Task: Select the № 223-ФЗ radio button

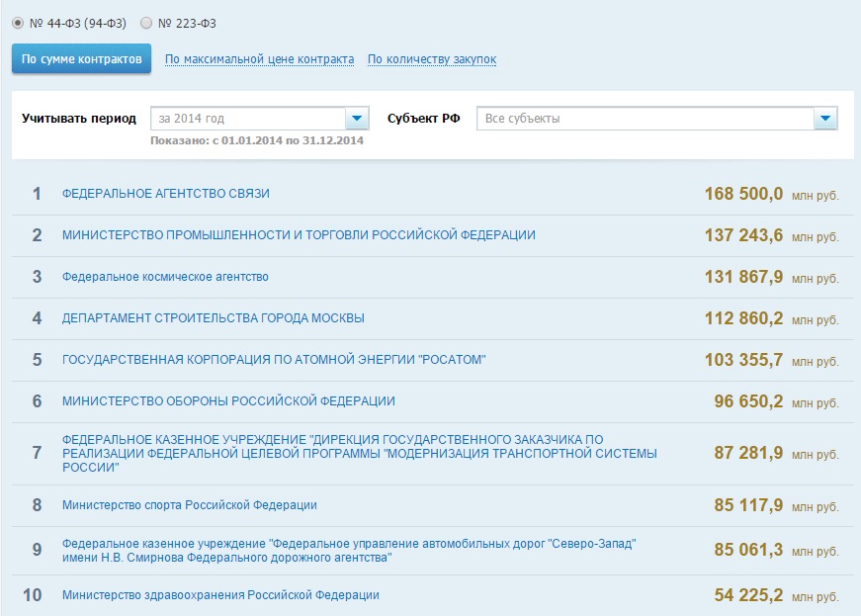Action: (x=146, y=23)
